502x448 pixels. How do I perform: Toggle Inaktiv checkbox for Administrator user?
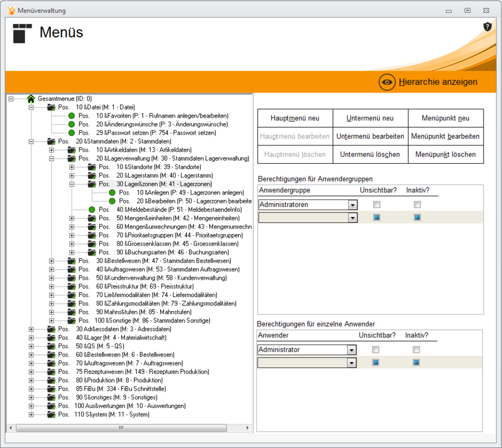tap(416, 349)
